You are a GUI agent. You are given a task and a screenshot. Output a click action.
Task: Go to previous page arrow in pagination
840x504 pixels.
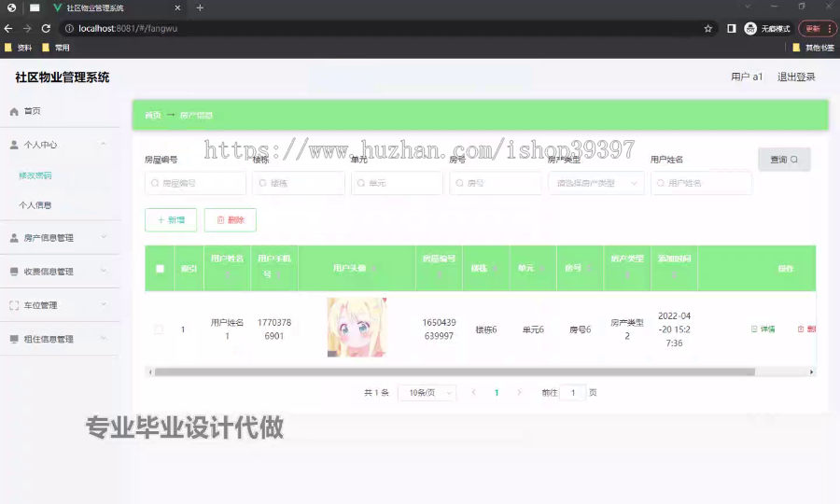tap(473, 393)
